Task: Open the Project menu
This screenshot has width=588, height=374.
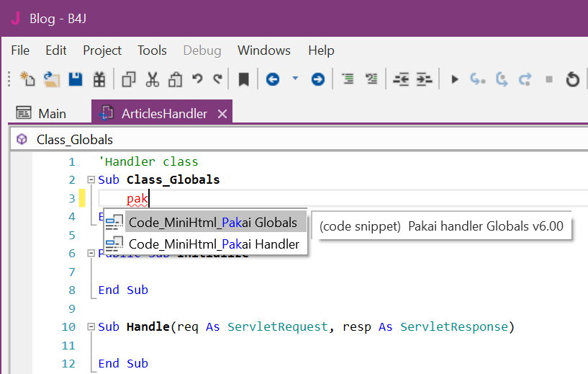Action: 102,50
